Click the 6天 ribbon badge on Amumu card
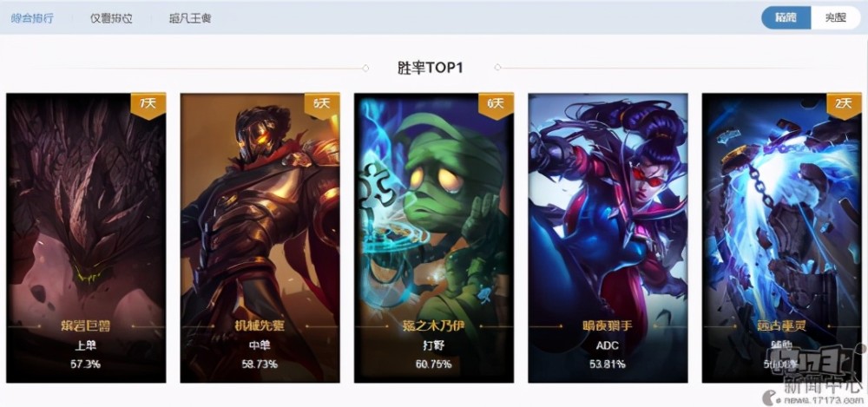This screenshot has height=407, width=868. tap(496, 105)
